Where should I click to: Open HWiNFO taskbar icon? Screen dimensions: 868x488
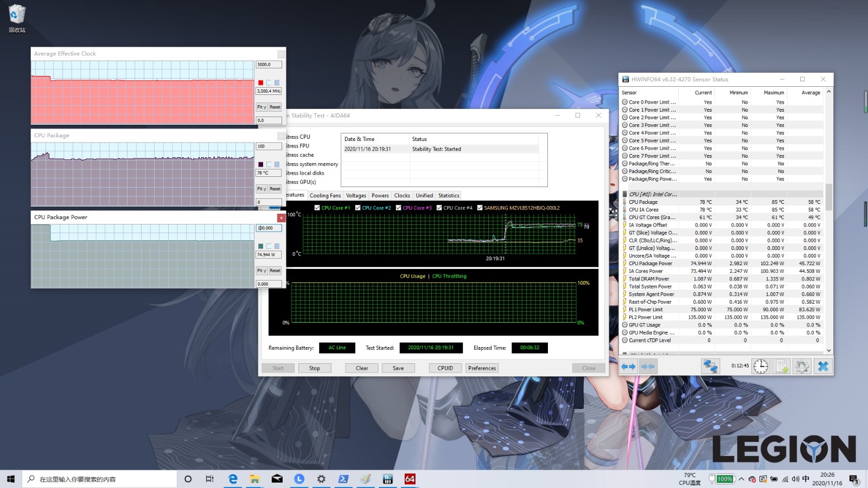click(387, 479)
